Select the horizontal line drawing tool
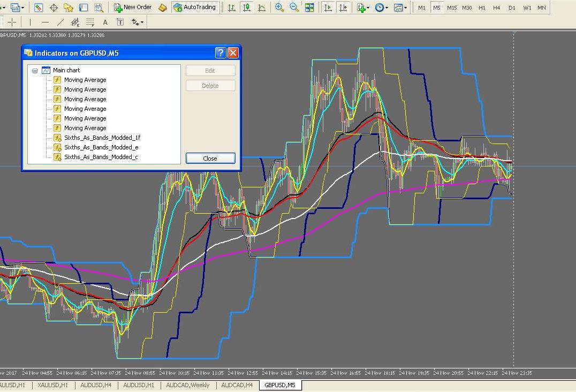576x392 pixels. point(45,22)
